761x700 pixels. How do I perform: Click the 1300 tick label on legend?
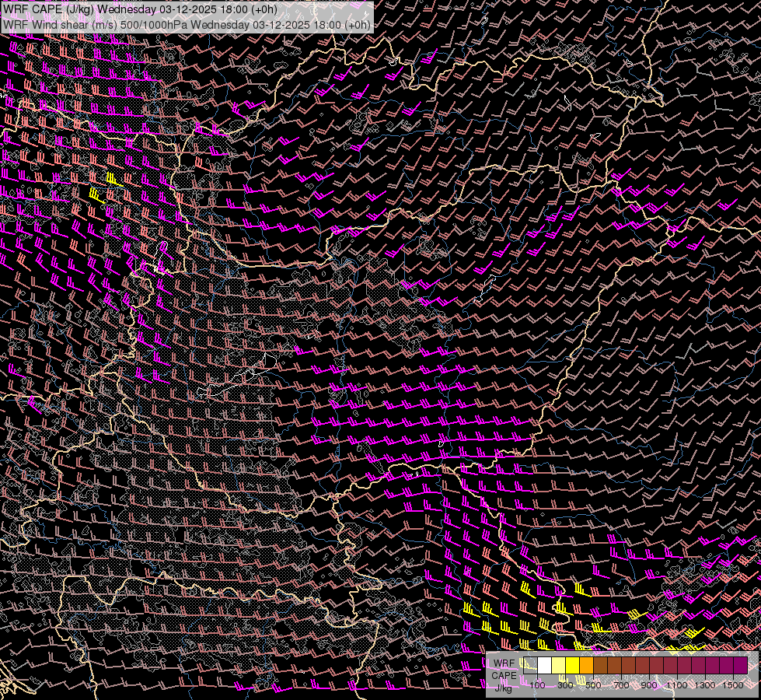coord(705,684)
